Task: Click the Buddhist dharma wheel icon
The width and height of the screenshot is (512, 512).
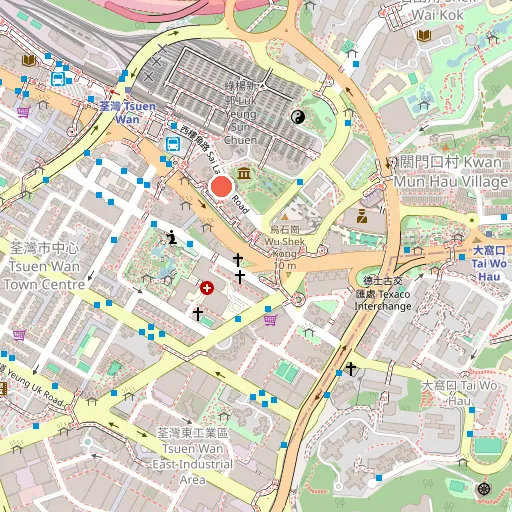Action: click(484, 489)
